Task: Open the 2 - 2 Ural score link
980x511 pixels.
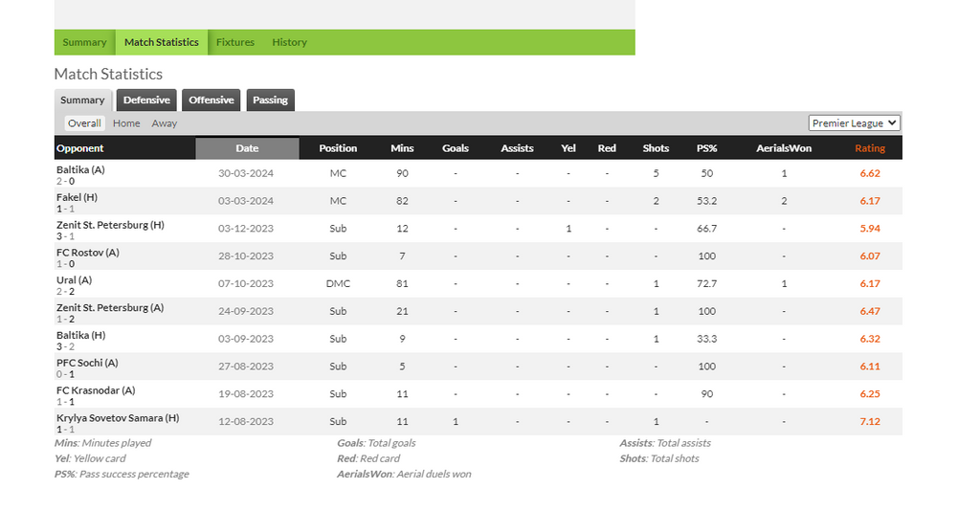Action: [66, 292]
